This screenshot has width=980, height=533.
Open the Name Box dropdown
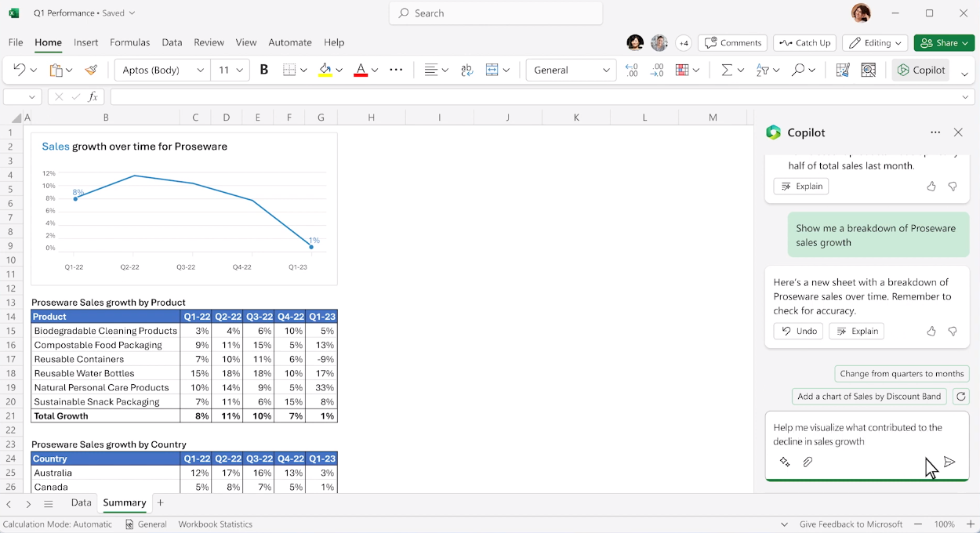coord(32,96)
